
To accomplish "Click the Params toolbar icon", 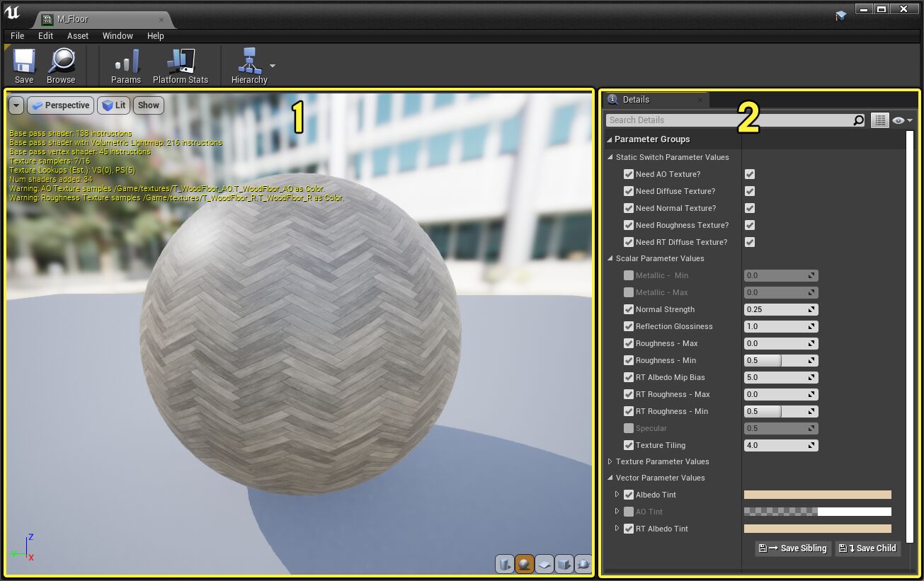I will pos(125,65).
